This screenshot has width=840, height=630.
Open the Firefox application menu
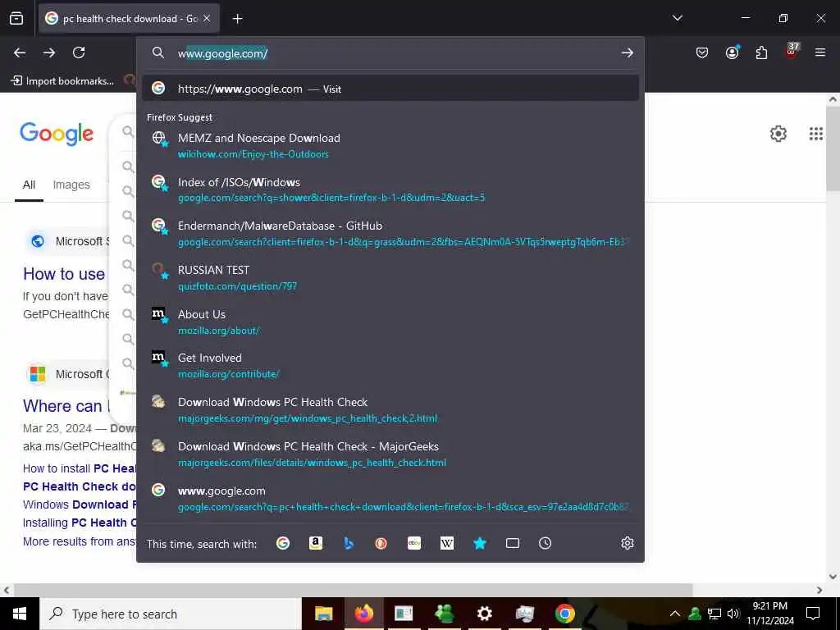coord(820,52)
